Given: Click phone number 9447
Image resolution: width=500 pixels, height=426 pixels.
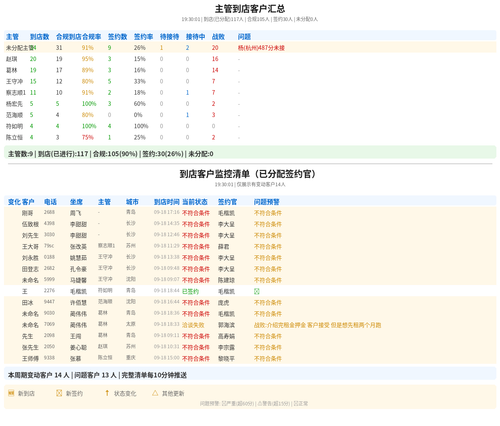Looking at the screenshot, I should (49, 302).
